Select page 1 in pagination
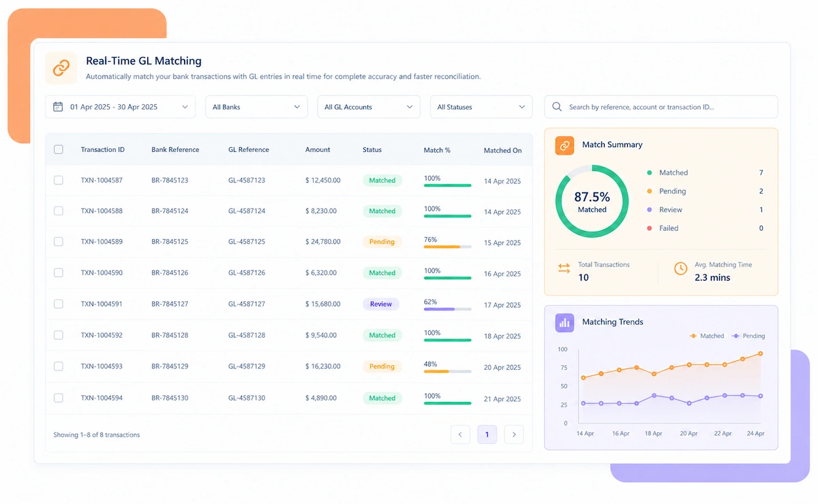 point(487,435)
